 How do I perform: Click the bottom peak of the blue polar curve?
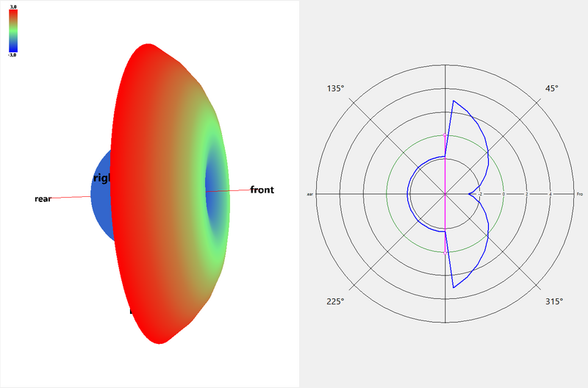[453, 287]
